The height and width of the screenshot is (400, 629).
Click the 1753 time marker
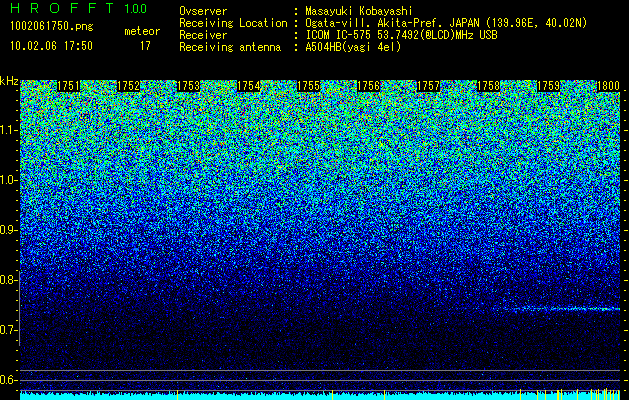[188, 86]
